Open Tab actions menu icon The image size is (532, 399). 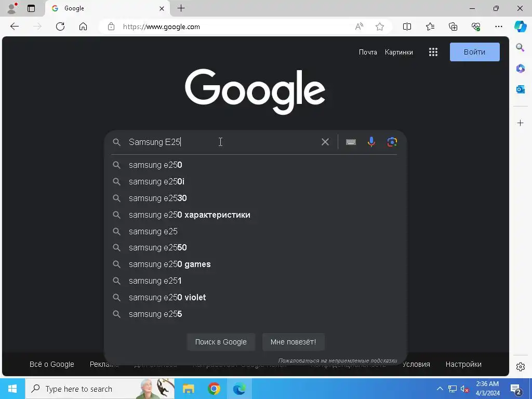tap(31, 8)
